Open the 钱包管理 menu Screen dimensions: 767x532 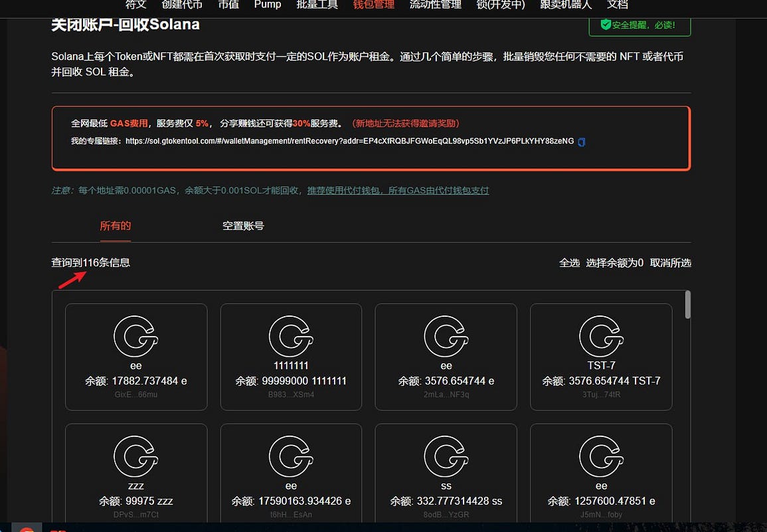(x=374, y=5)
